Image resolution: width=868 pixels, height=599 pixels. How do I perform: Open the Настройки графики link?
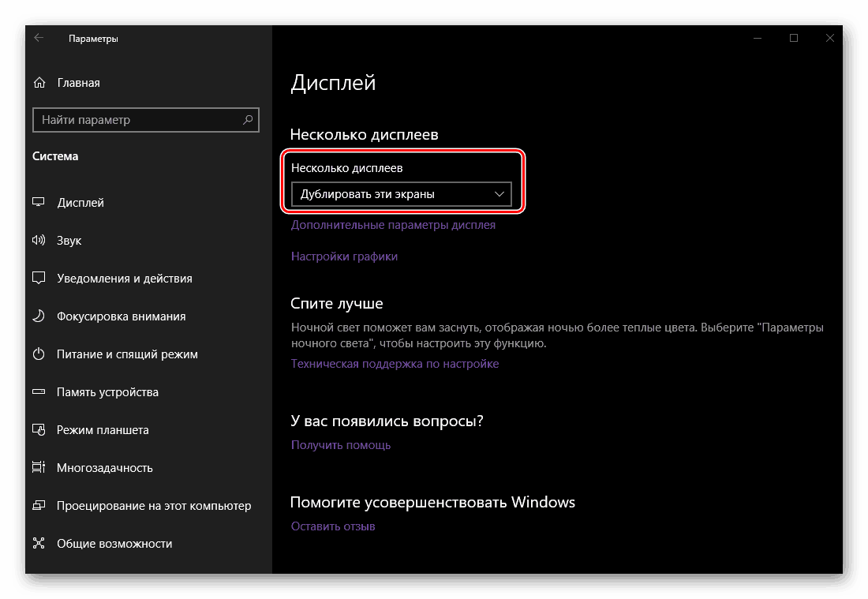344,256
